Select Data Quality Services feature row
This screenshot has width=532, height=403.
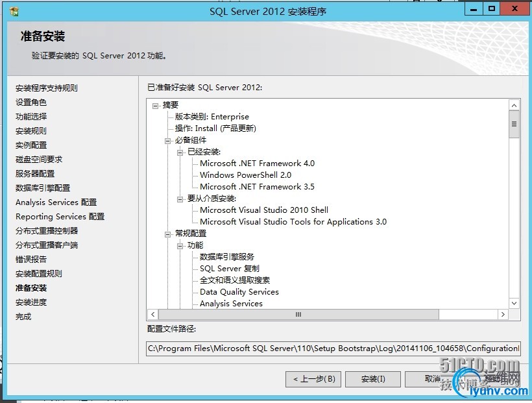(x=239, y=292)
